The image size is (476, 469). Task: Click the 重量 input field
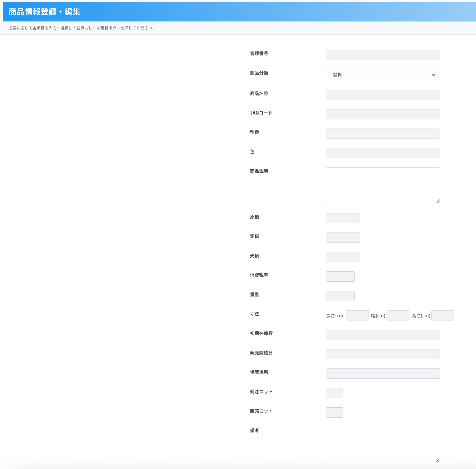(x=340, y=296)
